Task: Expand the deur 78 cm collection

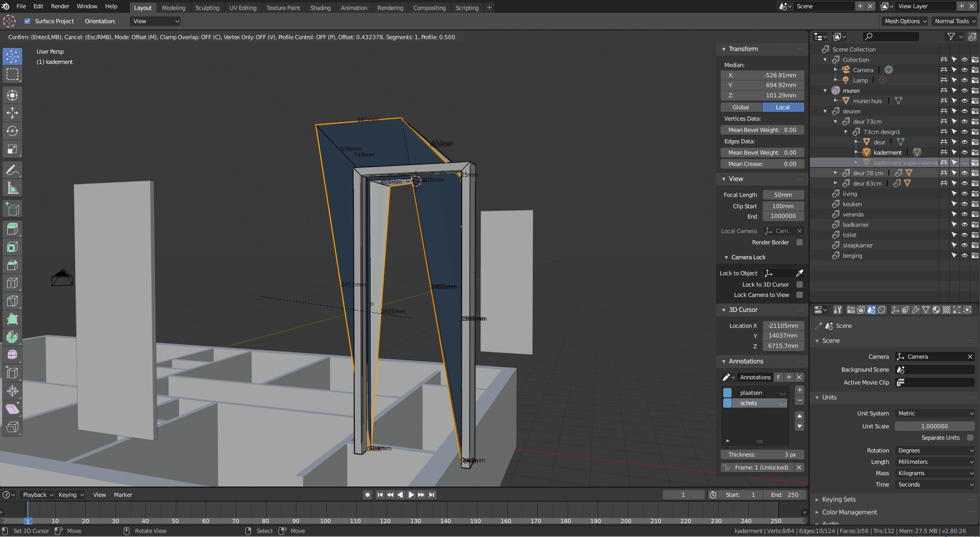Action: point(836,173)
